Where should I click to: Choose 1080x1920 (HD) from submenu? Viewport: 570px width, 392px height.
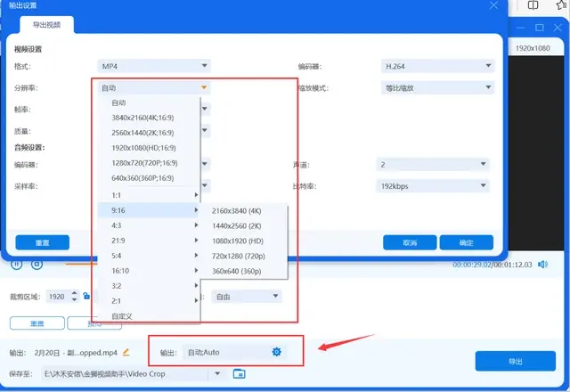pos(238,241)
